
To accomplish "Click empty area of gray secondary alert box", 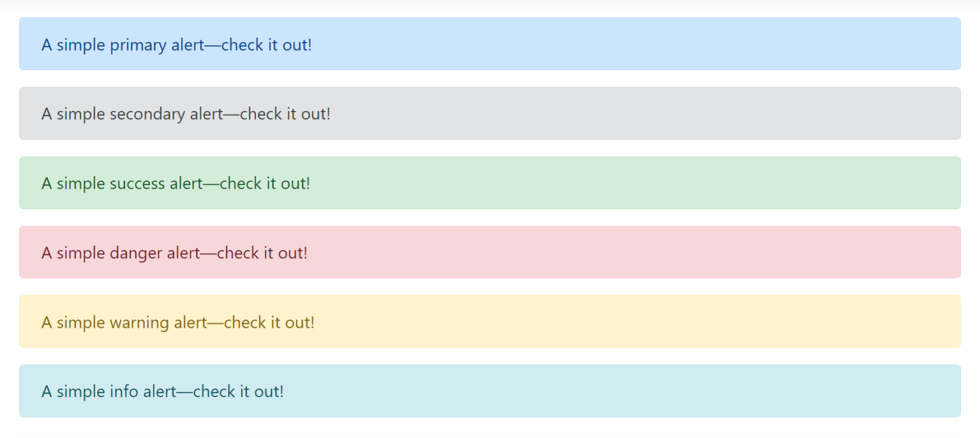I will 638,113.
